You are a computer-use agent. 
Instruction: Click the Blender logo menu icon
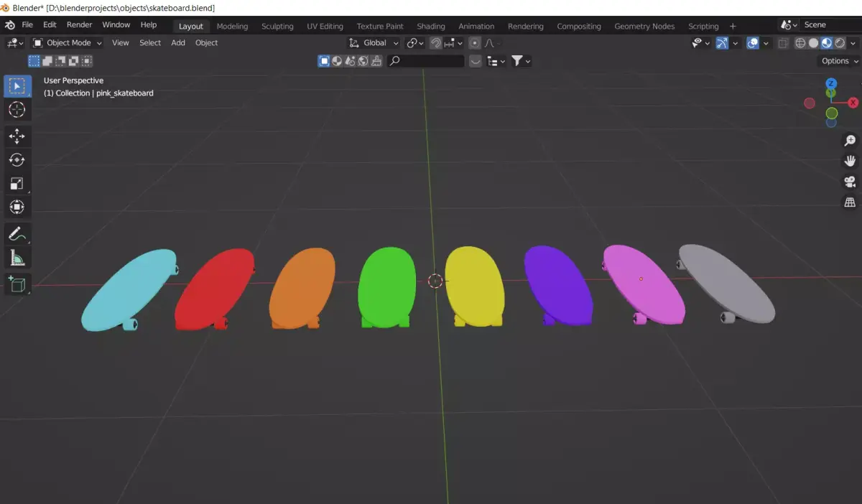[x=10, y=25]
